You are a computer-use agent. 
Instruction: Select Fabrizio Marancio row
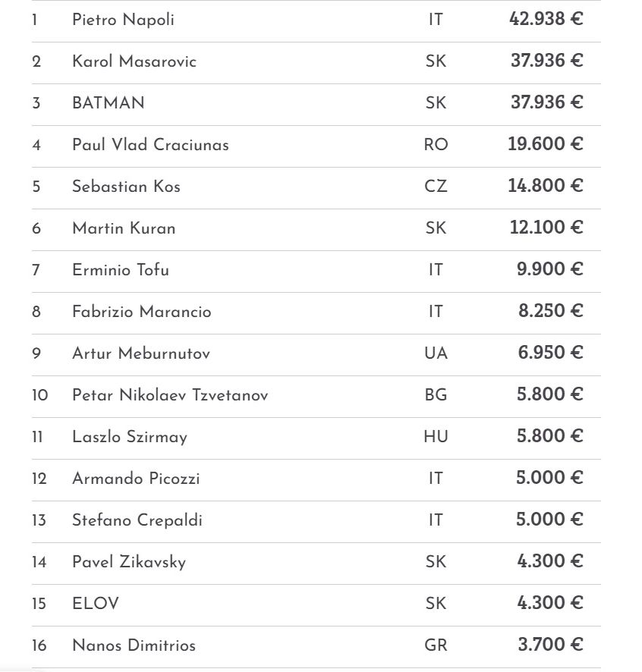(x=141, y=312)
